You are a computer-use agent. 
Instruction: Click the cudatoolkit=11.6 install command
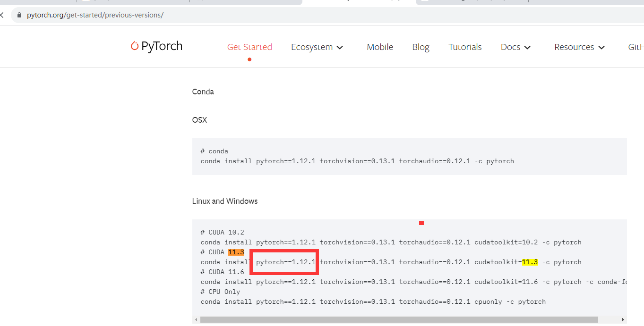pos(413,282)
